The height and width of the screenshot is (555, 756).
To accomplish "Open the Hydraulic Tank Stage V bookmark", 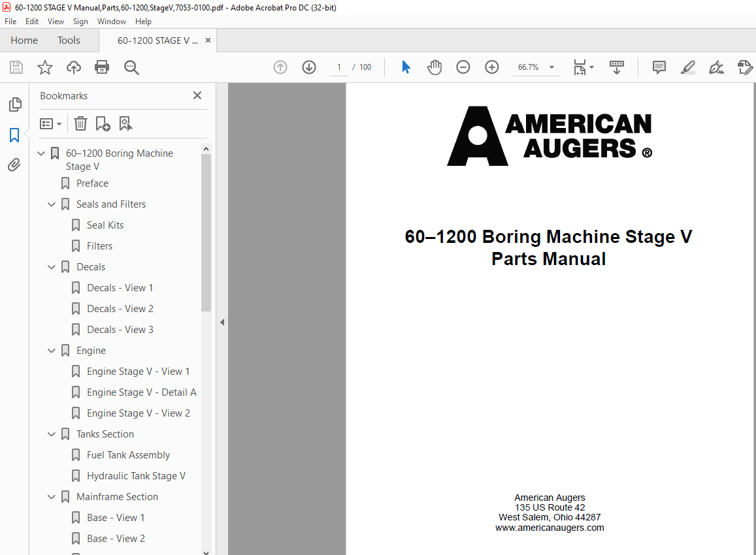I will [x=136, y=476].
